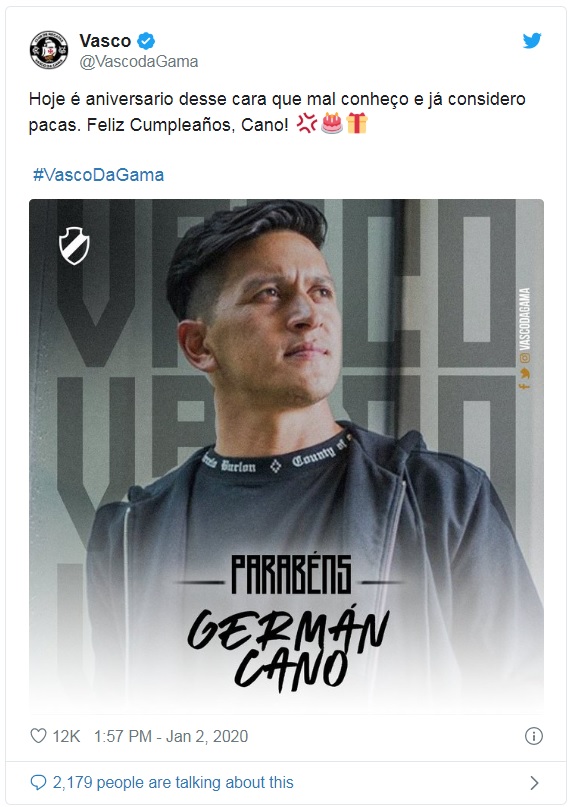Open the Vasco profile avatar
Viewport: 571px width, 807px height.
49,50
